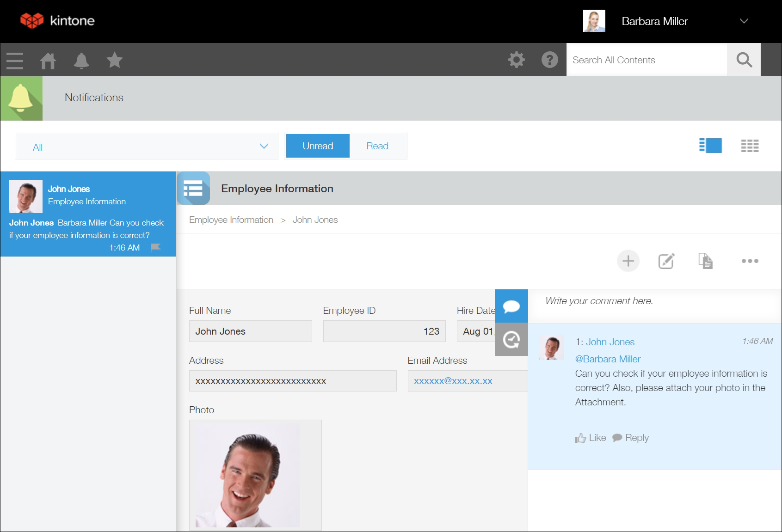Open the Home page icon
The width and height of the screenshot is (782, 532).
point(48,60)
